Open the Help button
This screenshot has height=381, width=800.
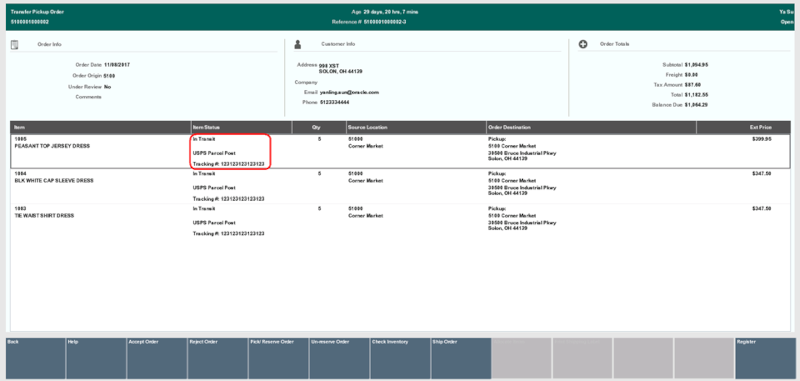coord(96,358)
